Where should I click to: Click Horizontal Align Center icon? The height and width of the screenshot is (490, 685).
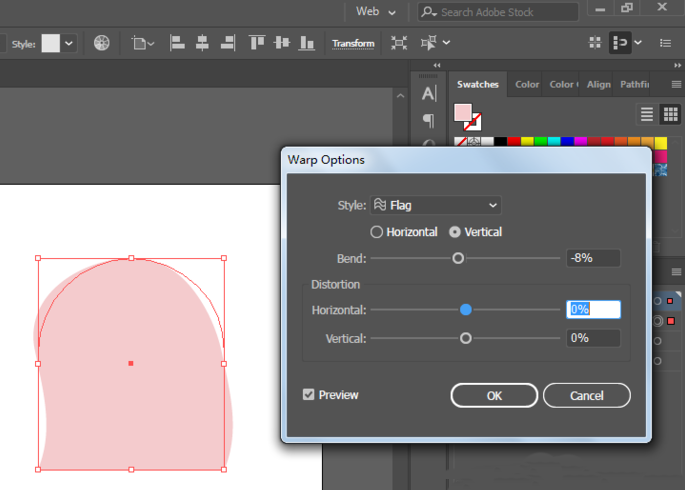point(203,43)
